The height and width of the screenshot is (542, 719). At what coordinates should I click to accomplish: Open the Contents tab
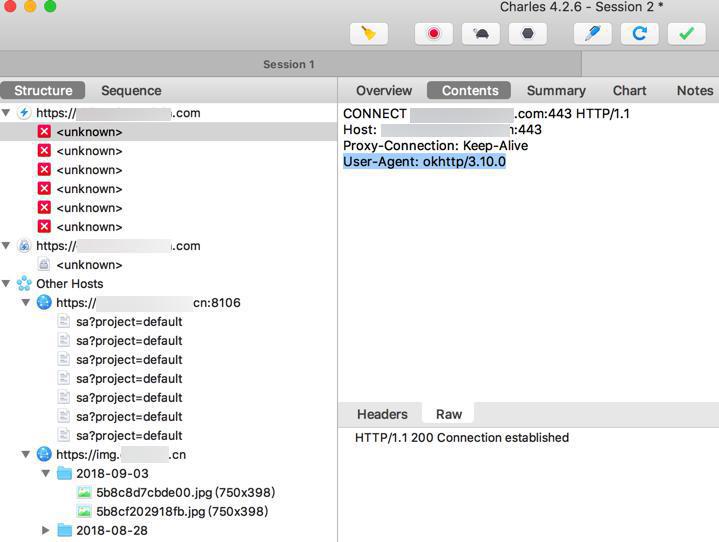[470, 90]
